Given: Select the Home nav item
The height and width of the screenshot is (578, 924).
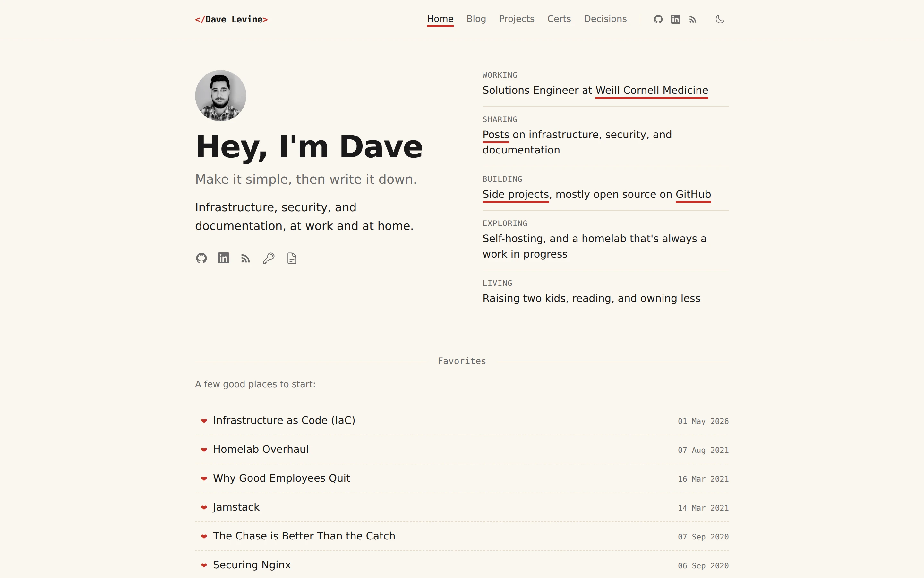Looking at the screenshot, I should [x=440, y=19].
